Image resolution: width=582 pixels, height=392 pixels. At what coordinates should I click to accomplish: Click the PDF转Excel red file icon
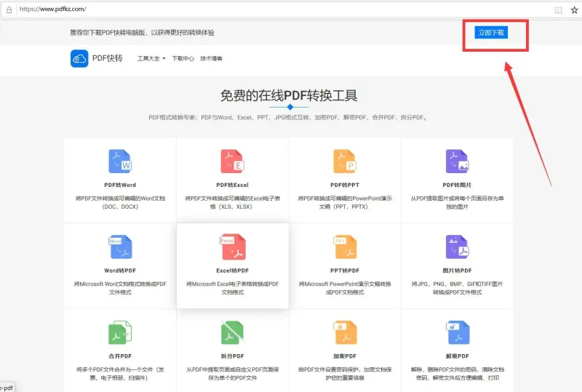(232, 161)
